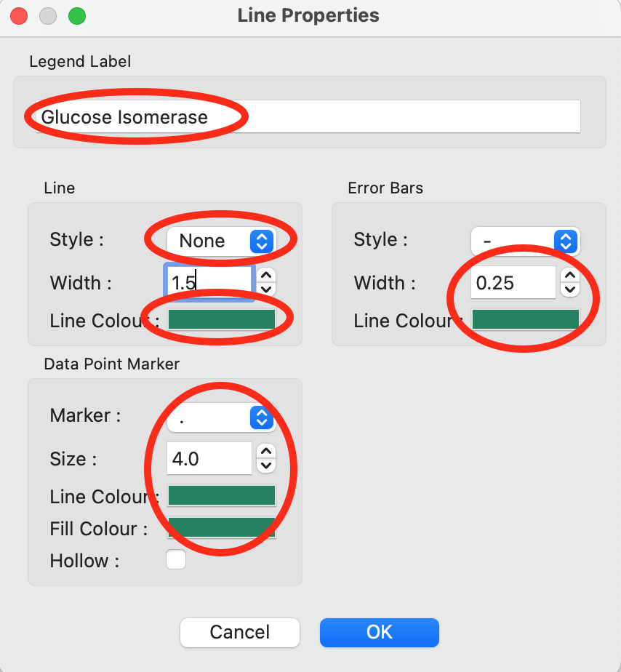Pick the Line section colour swatch
This screenshot has width=621, height=672.
pyautogui.click(x=222, y=319)
